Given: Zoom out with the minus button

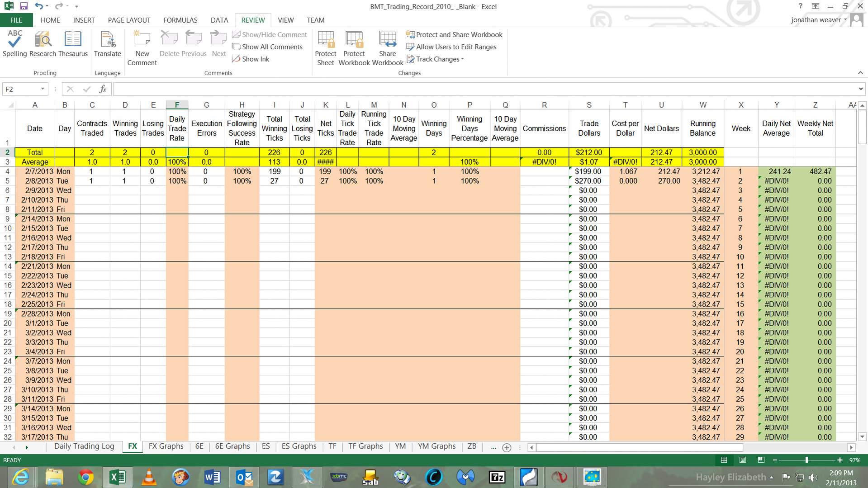Looking at the screenshot, I should [x=775, y=460].
